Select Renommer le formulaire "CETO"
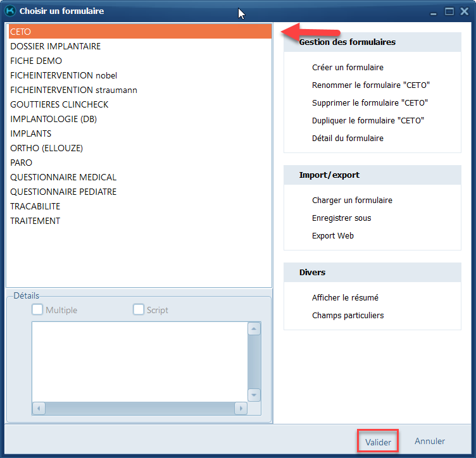Image resolution: width=476 pixels, height=458 pixels. coord(371,85)
